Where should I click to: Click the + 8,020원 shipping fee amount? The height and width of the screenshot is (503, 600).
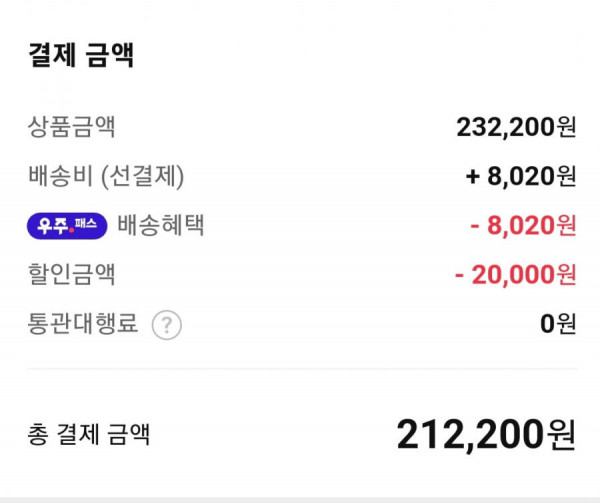pos(521,176)
